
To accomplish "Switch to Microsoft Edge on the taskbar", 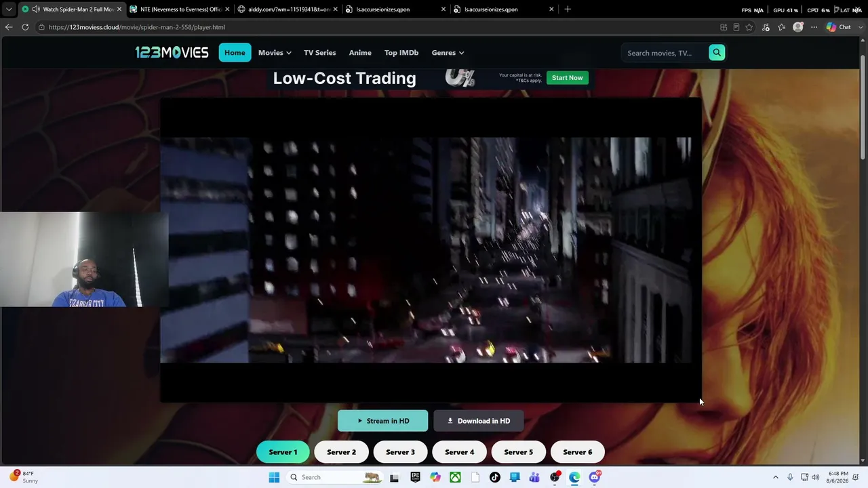I will pos(574,477).
